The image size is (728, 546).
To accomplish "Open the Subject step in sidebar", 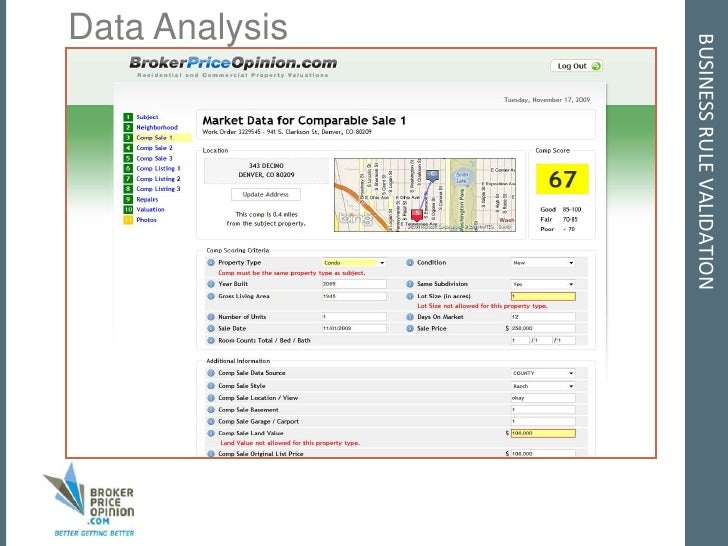I will pyautogui.click(x=147, y=117).
